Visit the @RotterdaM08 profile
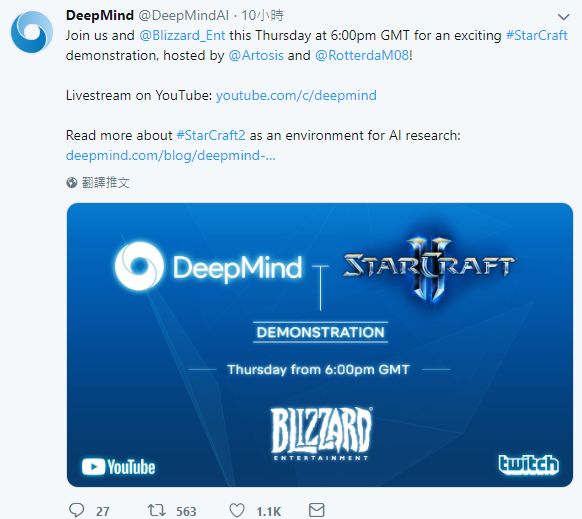582x519 pixels. pos(362,56)
